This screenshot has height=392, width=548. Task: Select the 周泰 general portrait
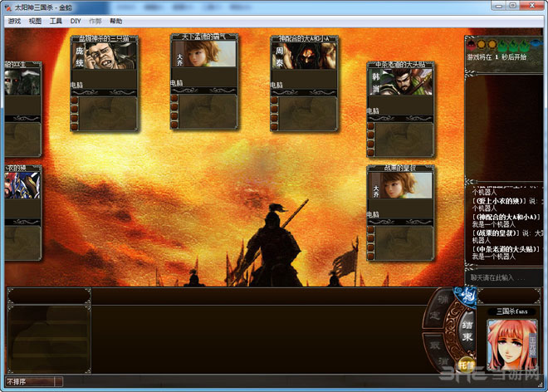(304, 56)
